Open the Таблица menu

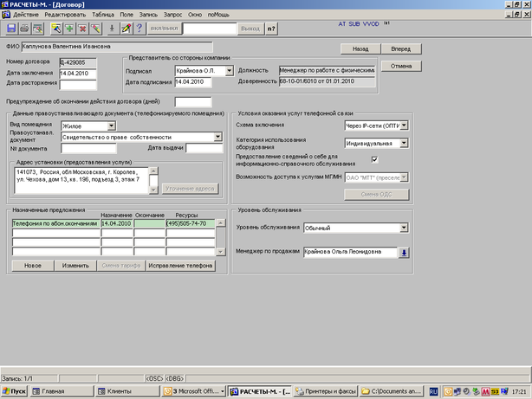tap(103, 16)
